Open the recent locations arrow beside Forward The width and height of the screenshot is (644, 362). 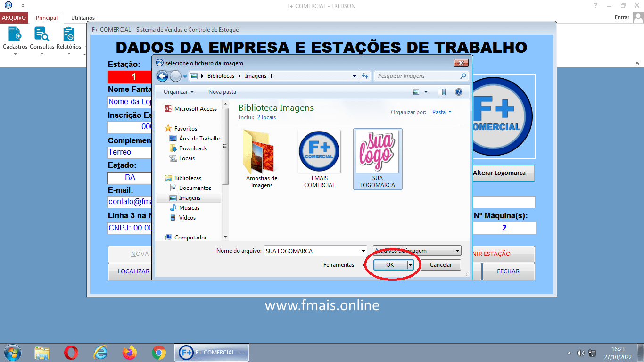pyautogui.click(x=185, y=76)
